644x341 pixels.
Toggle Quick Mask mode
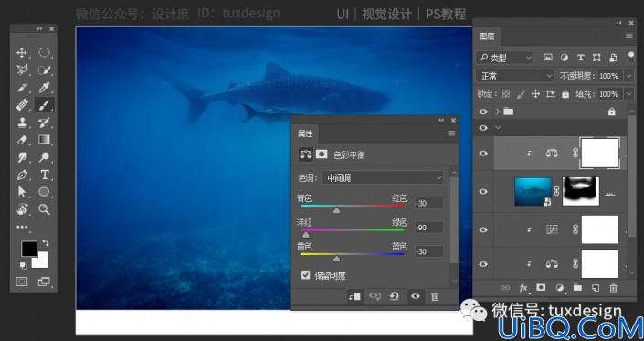(22, 282)
